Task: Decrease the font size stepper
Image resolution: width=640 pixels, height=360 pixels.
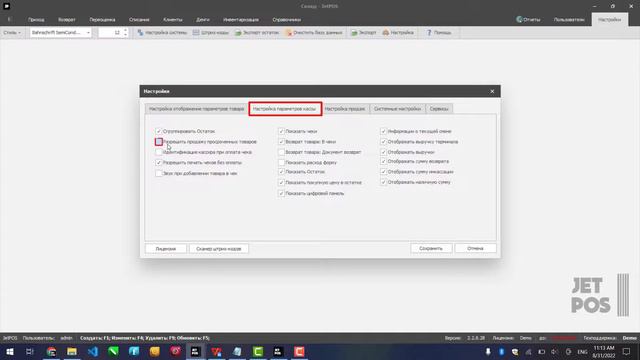Action: click(x=125, y=35)
